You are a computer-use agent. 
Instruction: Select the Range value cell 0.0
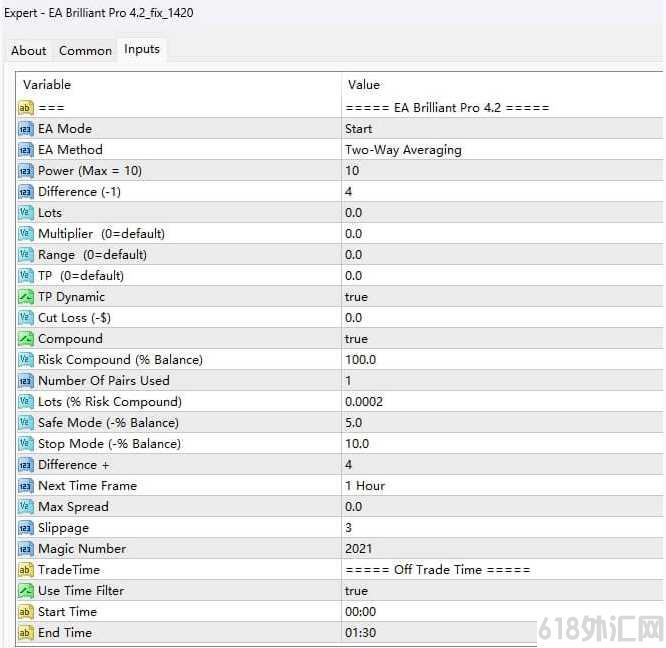click(x=502, y=255)
